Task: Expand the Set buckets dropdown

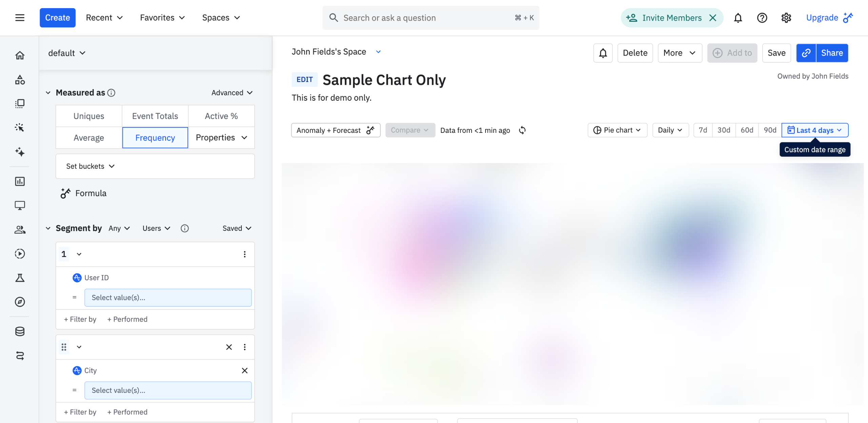Action: tap(90, 166)
